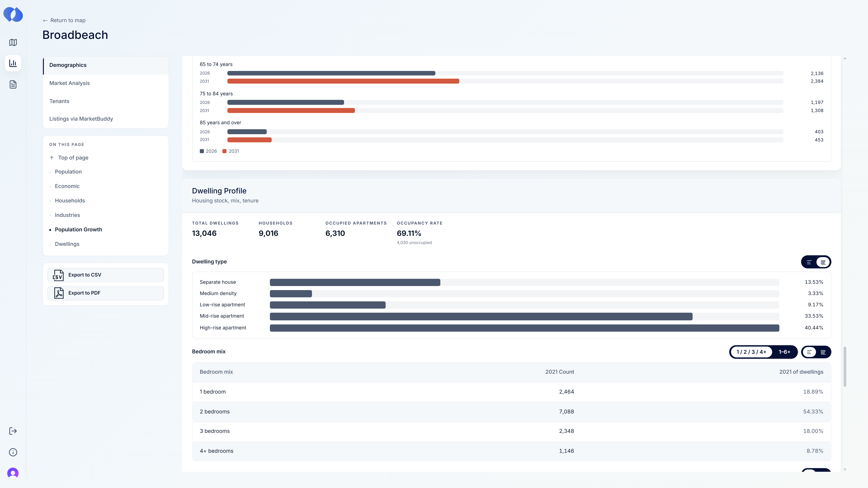Switch Bedroom mix to bar chart view
This screenshot has width=868, height=488.
click(823, 352)
